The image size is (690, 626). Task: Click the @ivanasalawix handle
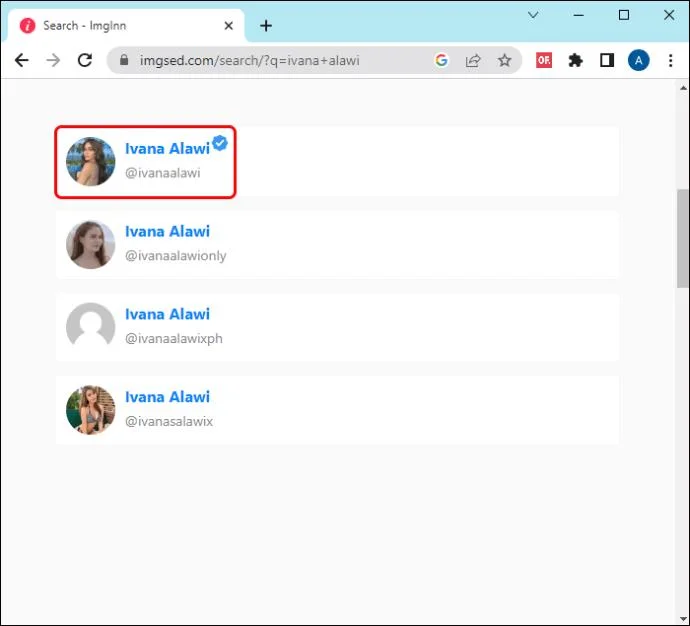point(169,421)
